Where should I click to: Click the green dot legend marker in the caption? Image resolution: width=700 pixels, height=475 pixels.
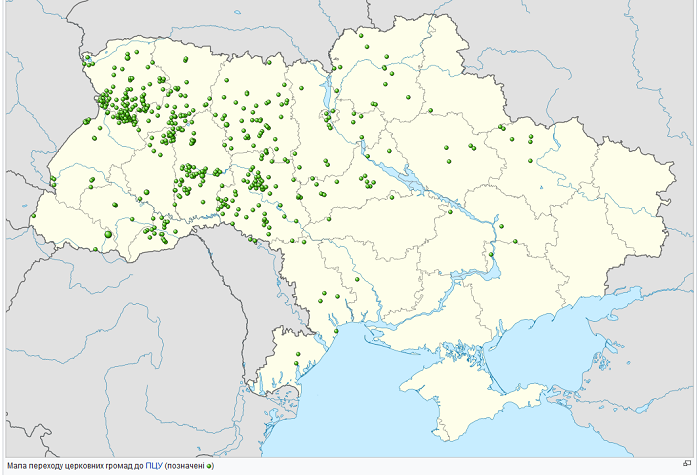(x=208, y=467)
